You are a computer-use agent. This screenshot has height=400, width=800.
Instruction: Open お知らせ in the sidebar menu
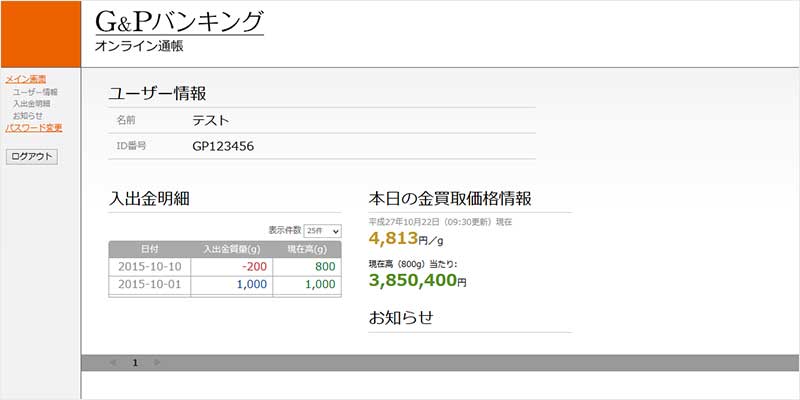28,116
